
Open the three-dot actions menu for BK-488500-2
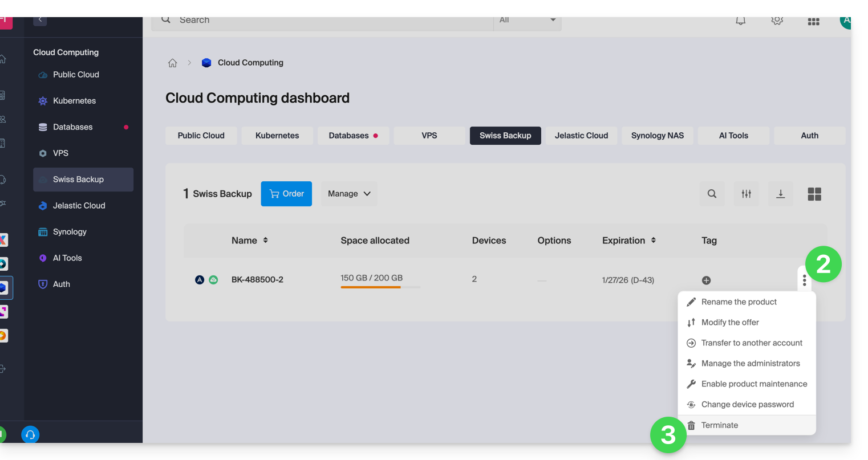tap(804, 280)
